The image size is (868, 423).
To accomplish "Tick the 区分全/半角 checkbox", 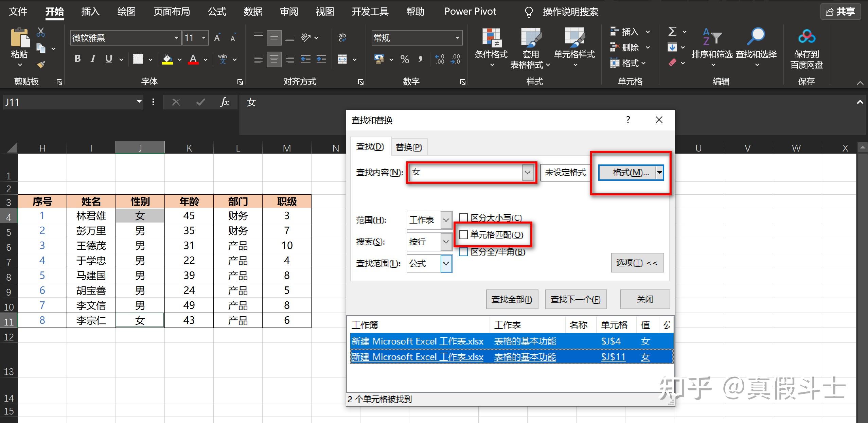I will (x=463, y=252).
